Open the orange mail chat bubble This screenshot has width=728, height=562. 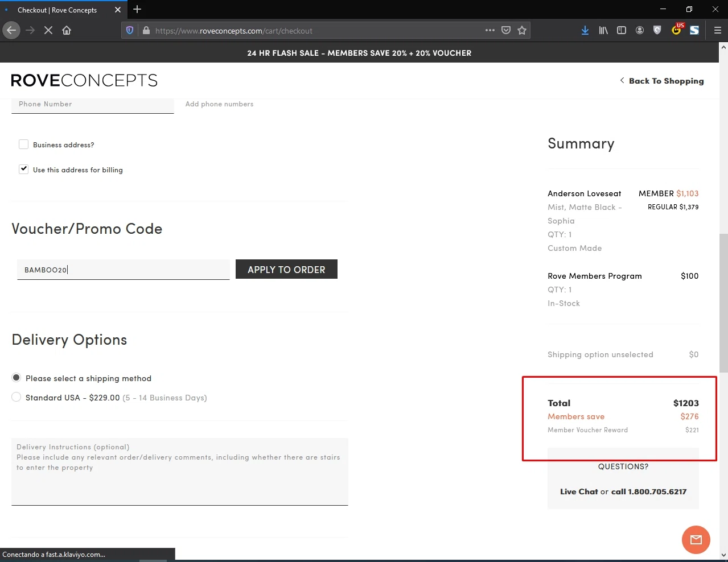(696, 539)
